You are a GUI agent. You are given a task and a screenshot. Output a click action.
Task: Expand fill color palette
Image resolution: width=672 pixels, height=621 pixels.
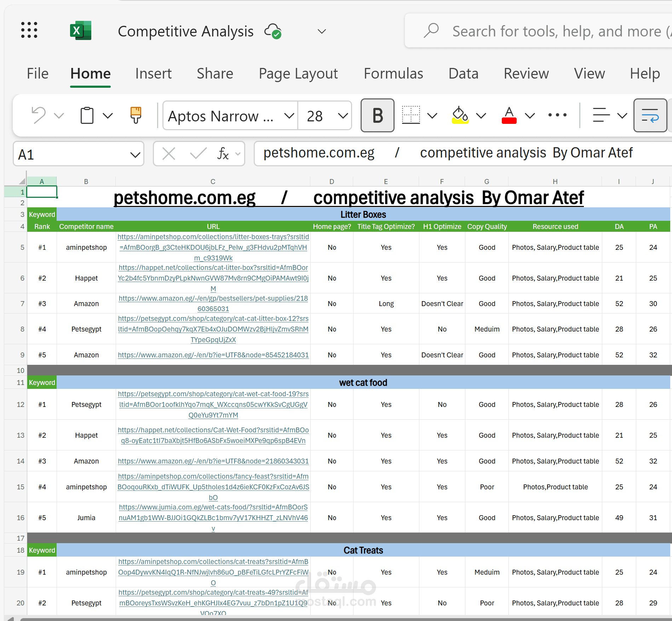tap(481, 116)
